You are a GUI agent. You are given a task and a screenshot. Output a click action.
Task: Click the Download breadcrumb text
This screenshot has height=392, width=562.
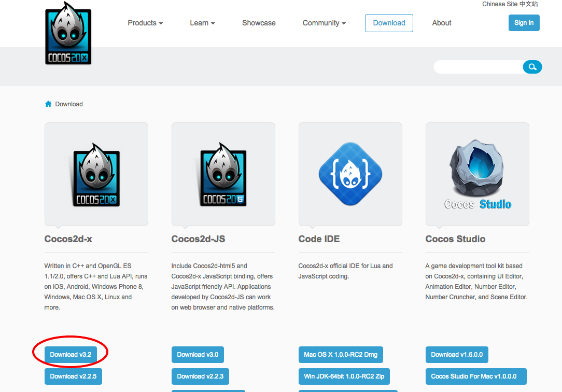coord(69,104)
